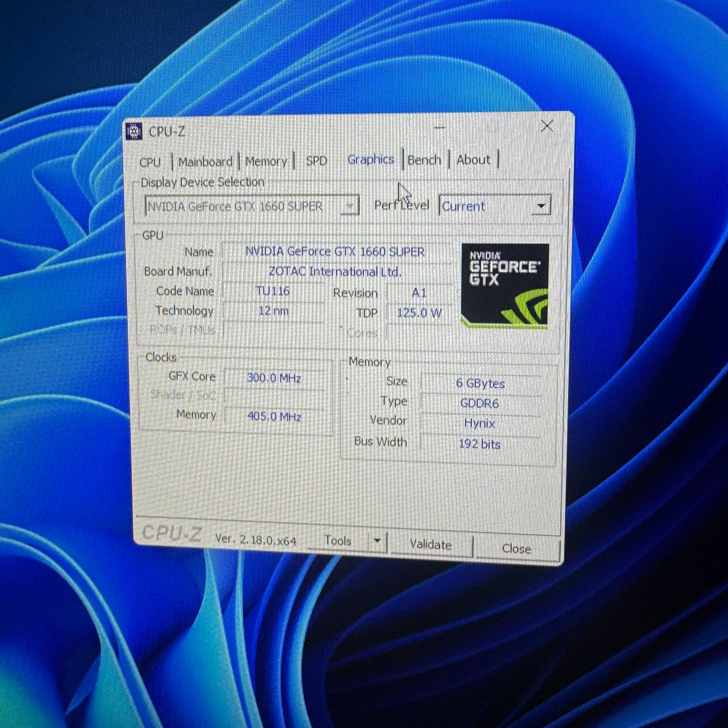This screenshot has height=728, width=728.
Task: Open the CPU tab
Action: click(x=150, y=162)
